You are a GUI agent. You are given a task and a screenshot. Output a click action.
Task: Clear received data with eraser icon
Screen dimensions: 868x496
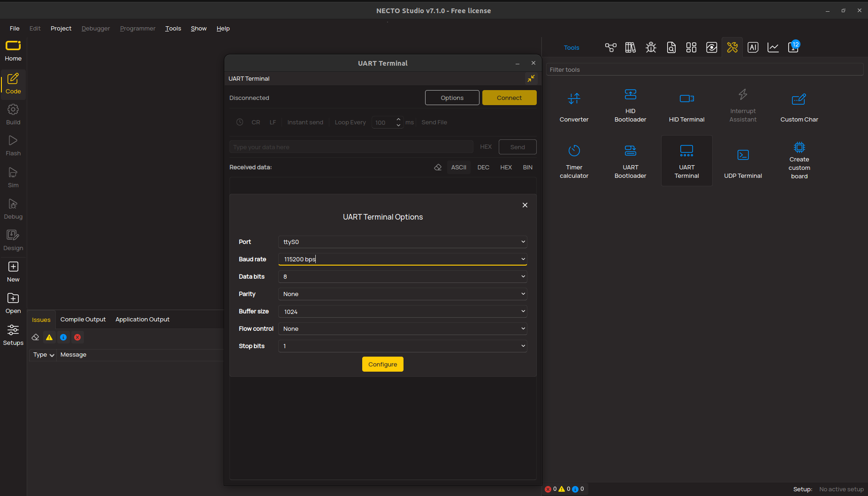coord(438,167)
